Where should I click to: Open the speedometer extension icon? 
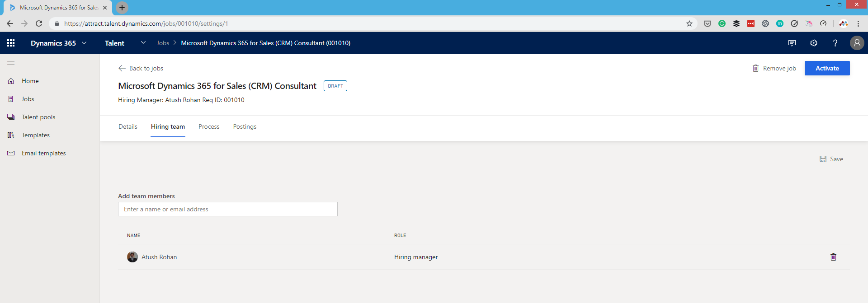coord(823,23)
